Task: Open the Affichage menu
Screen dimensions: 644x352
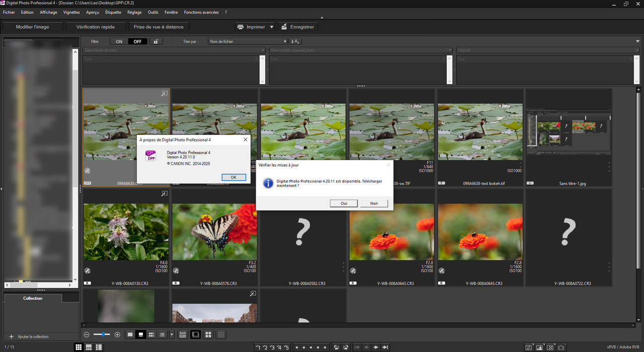Action: [x=48, y=12]
